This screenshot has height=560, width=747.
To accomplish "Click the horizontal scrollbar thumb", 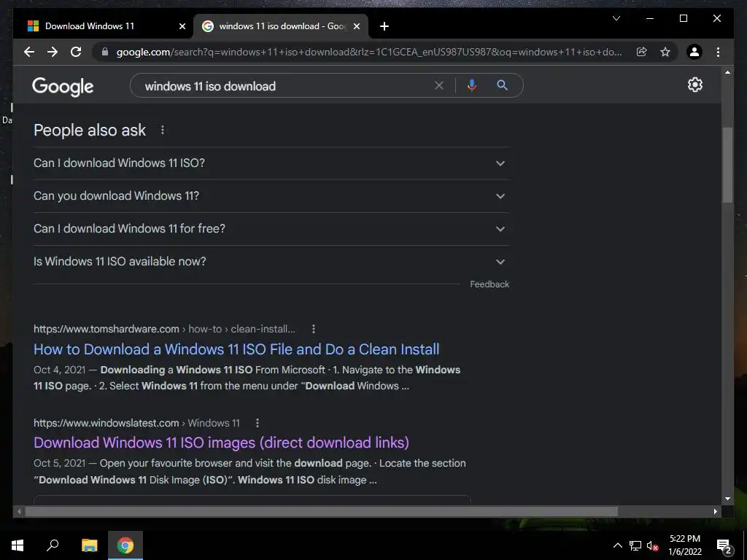I will [322, 511].
